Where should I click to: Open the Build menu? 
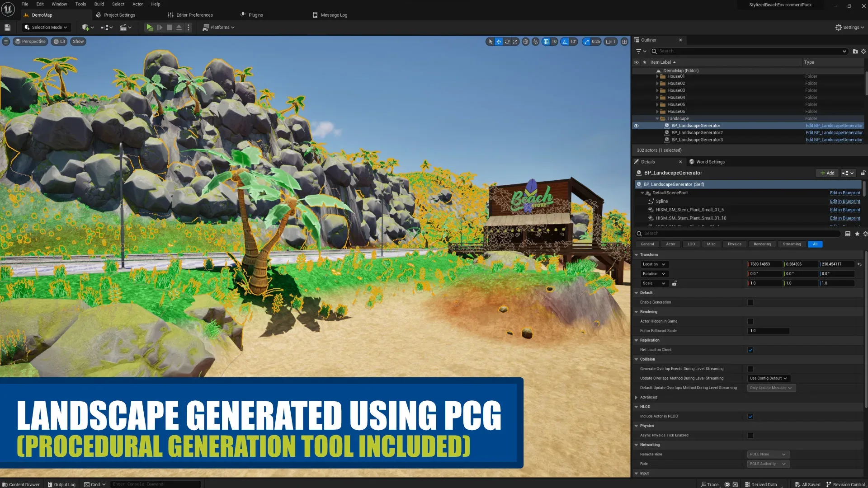point(99,4)
